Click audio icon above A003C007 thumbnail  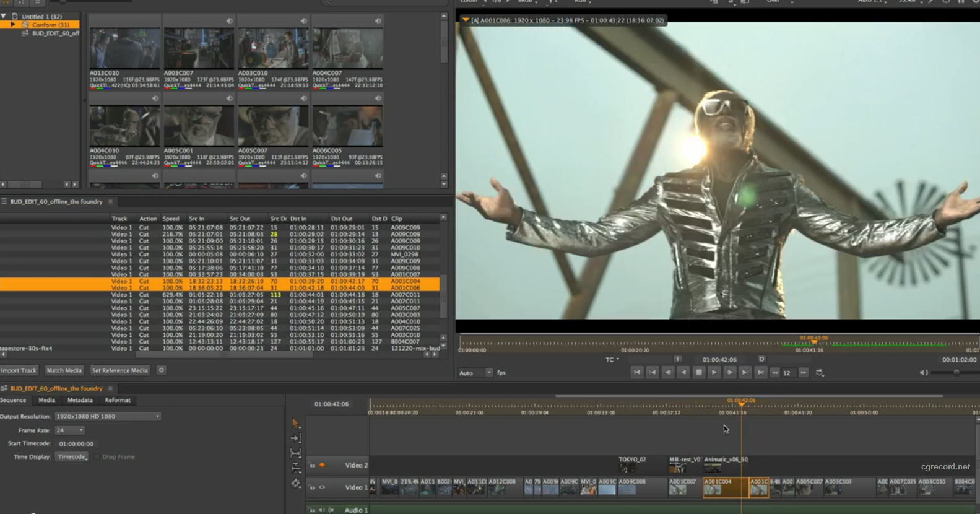tap(229, 21)
